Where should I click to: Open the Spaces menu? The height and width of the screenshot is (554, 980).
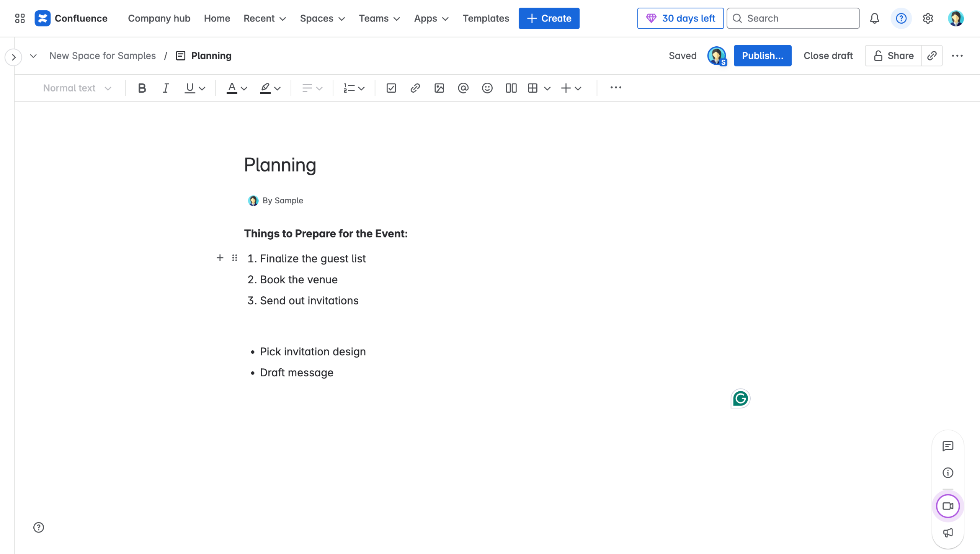coord(322,18)
